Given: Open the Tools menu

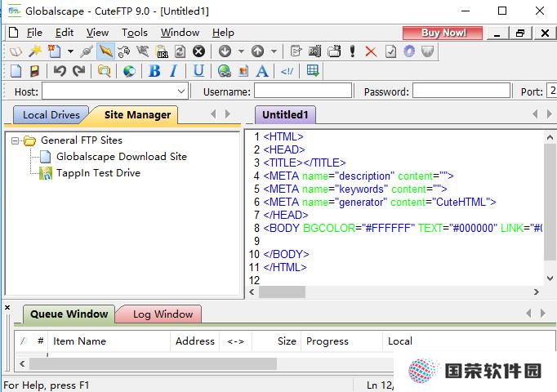Looking at the screenshot, I should point(134,33).
